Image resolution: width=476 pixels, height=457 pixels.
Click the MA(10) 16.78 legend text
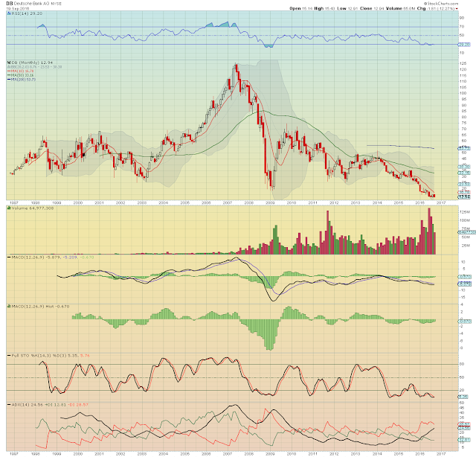22,71
